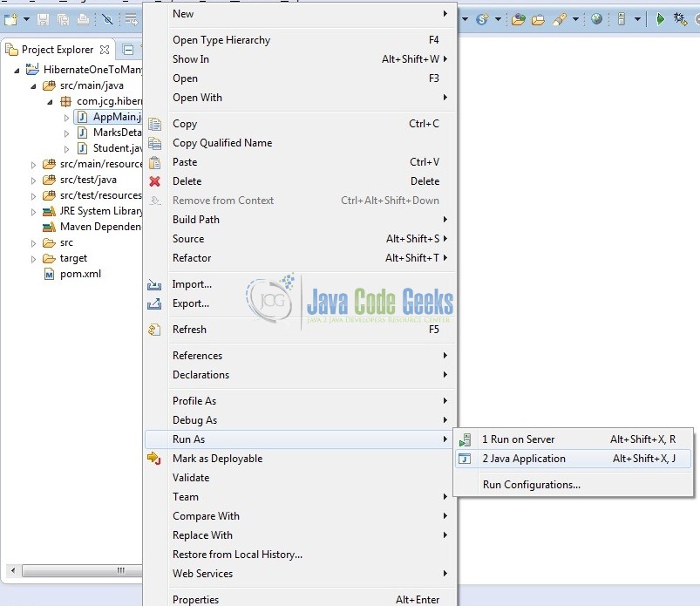Choose Delete with red X icon
700x606 pixels.
pyautogui.click(x=301, y=181)
